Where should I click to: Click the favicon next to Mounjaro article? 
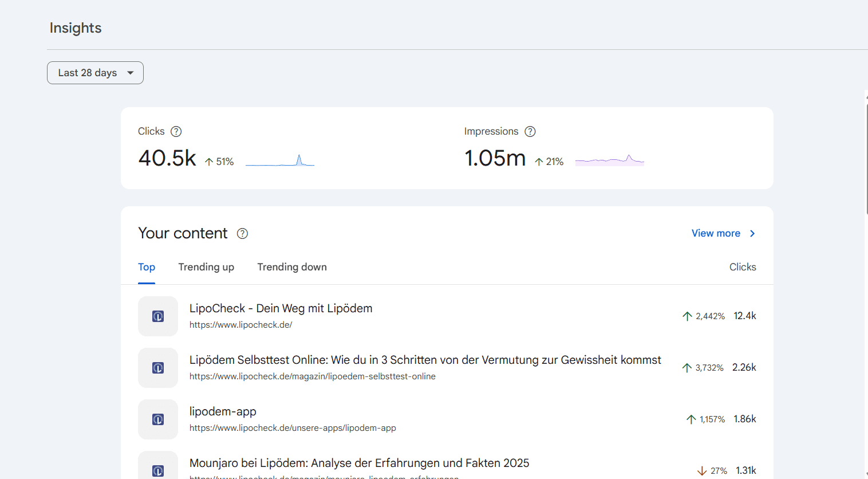click(158, 470)
